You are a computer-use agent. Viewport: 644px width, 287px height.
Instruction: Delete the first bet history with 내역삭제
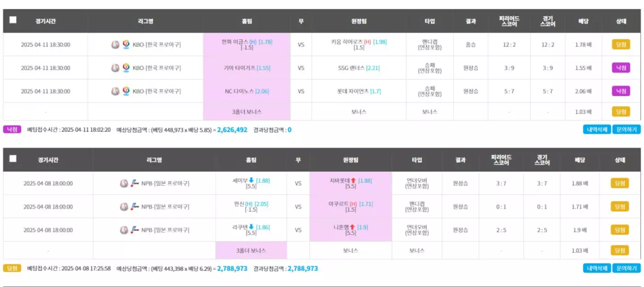click(597, 130)
